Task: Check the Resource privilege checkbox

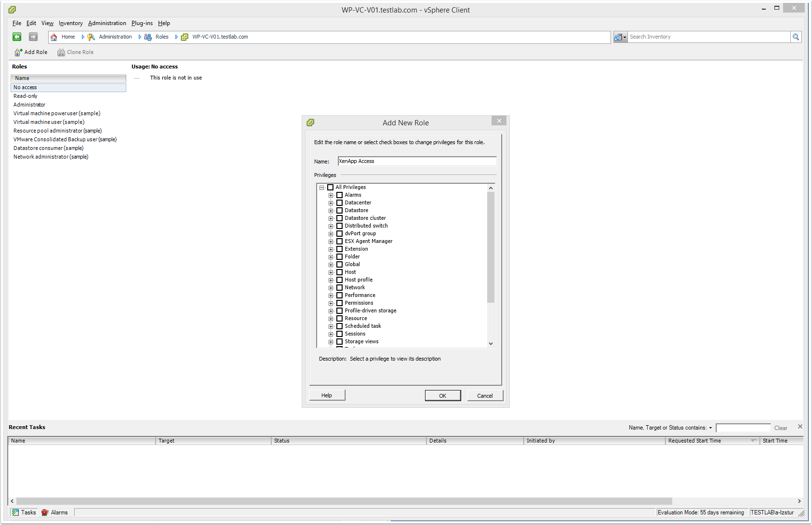Action: 339,318
